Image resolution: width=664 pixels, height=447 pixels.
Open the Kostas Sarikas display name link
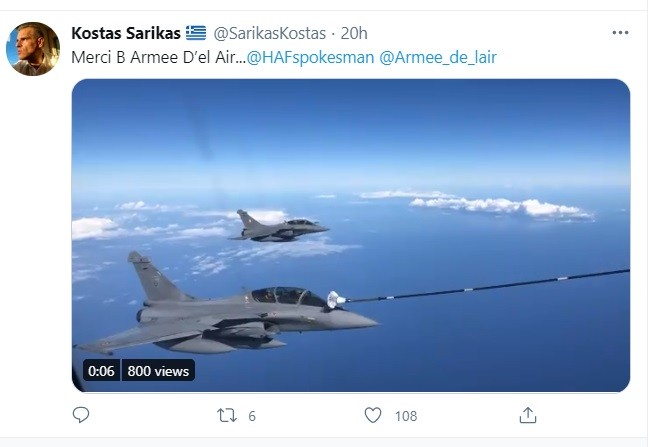point(125,34)
